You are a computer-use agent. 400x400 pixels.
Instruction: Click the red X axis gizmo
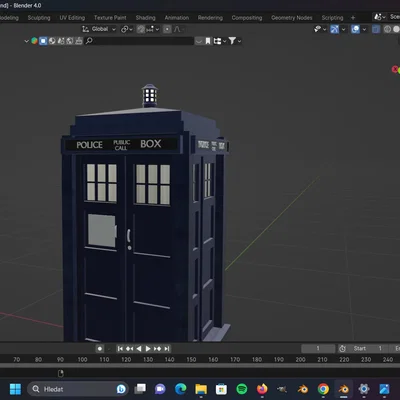(395, 69)
